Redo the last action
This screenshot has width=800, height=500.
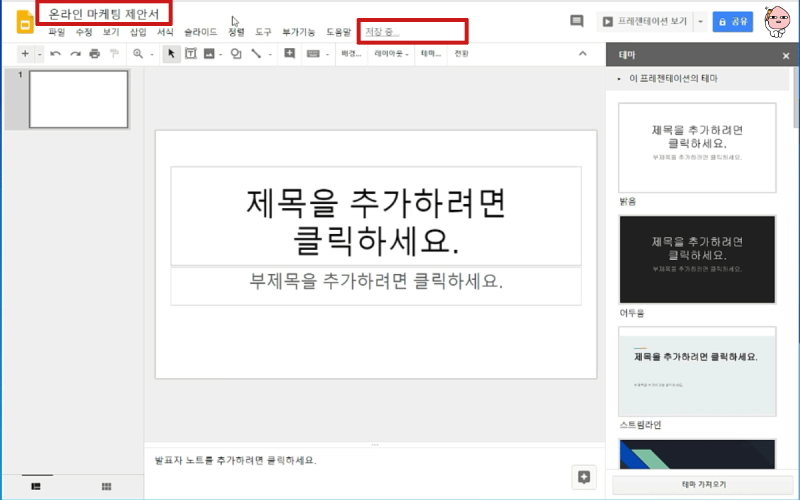pos(75,54)
